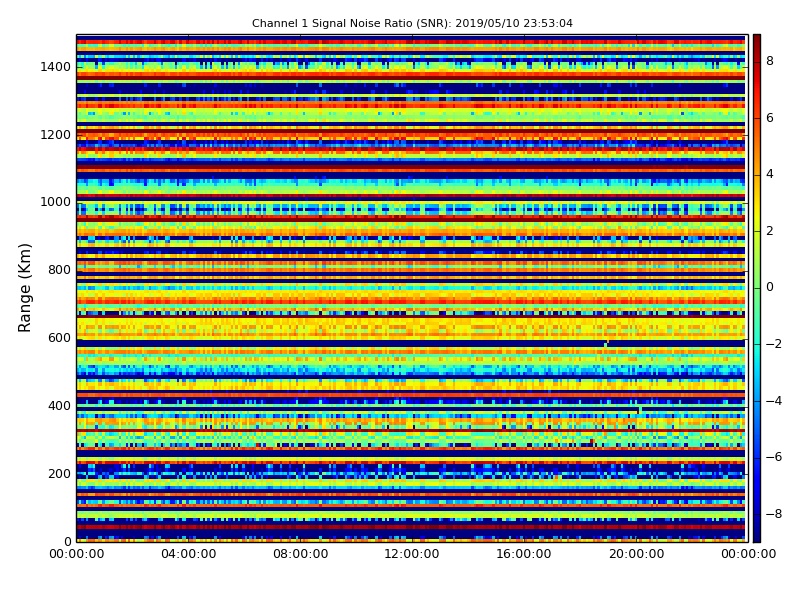
Task: Click the 12:00:00 time axis label
Action: pos(412,554)
